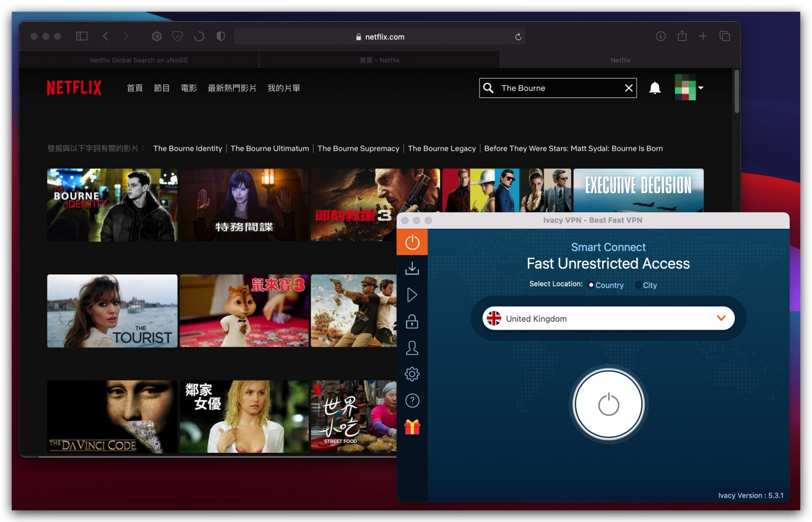Open Safari downloads icon
The image size is (812, 522).
pos(661,36)
